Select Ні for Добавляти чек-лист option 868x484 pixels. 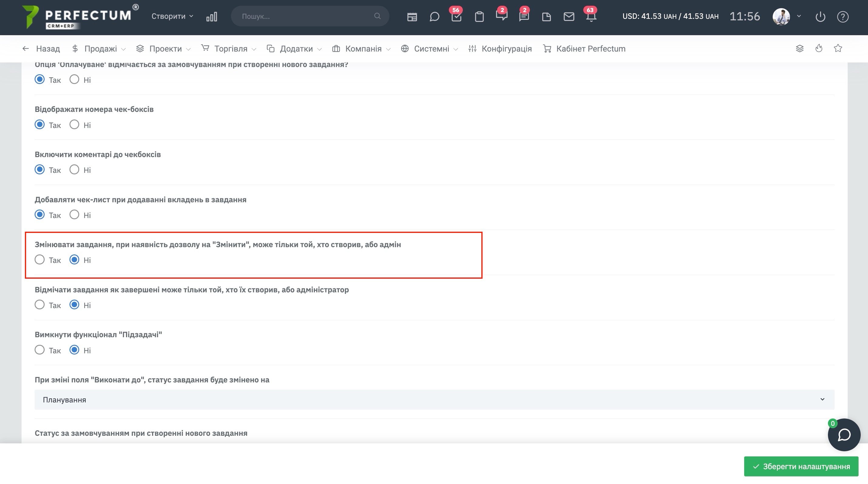(74, 214)
